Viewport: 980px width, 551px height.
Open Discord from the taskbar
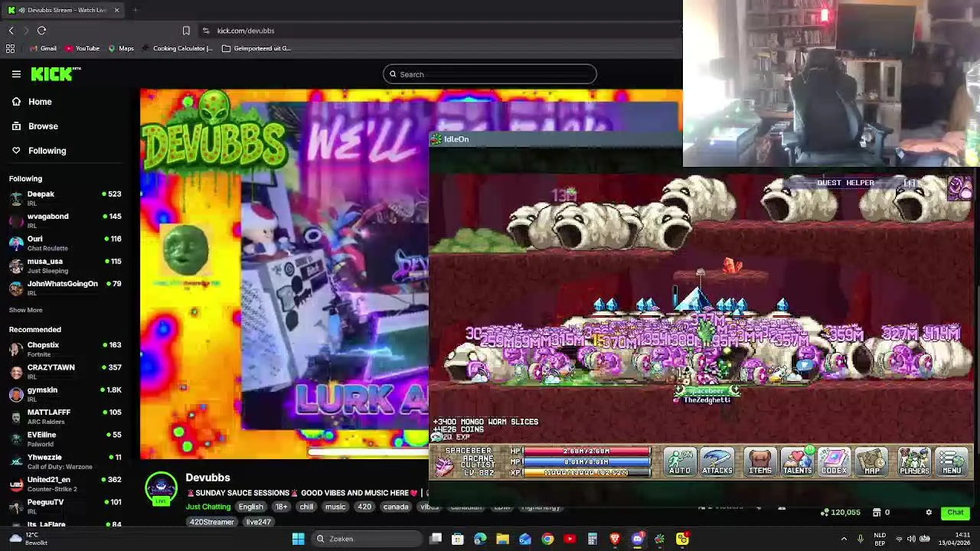(637, 539)
